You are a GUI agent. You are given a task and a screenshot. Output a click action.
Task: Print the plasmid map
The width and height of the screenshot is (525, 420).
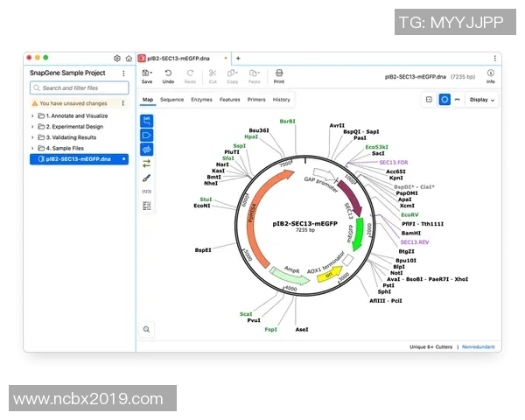pos(279,74)
